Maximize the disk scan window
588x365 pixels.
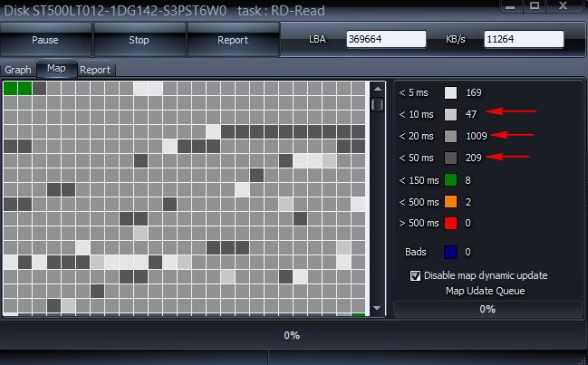535,6
